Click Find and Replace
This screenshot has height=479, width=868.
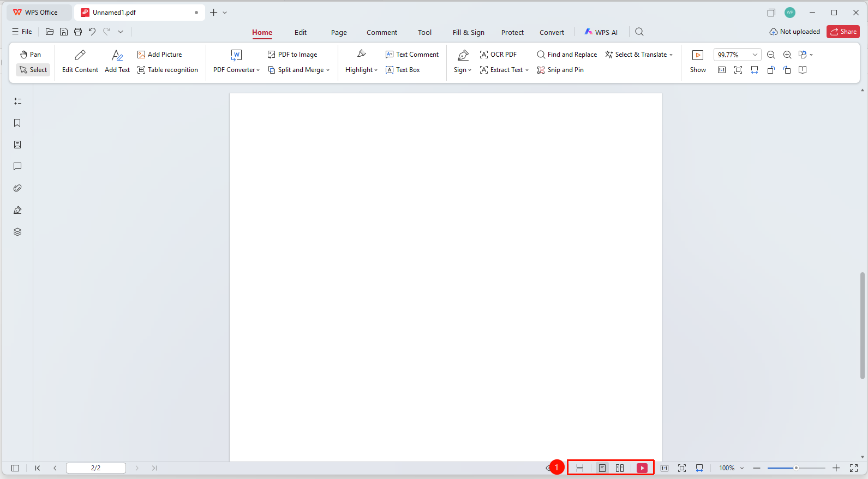click(567, 55)
